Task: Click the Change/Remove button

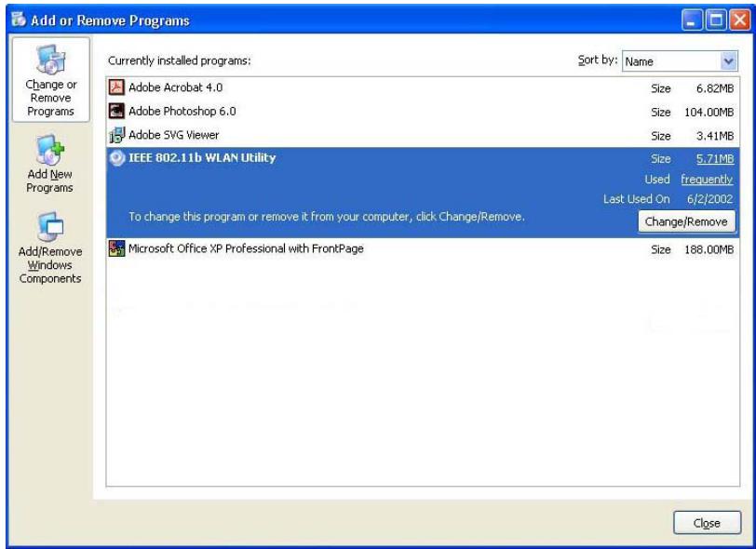Action: [686, 221]
